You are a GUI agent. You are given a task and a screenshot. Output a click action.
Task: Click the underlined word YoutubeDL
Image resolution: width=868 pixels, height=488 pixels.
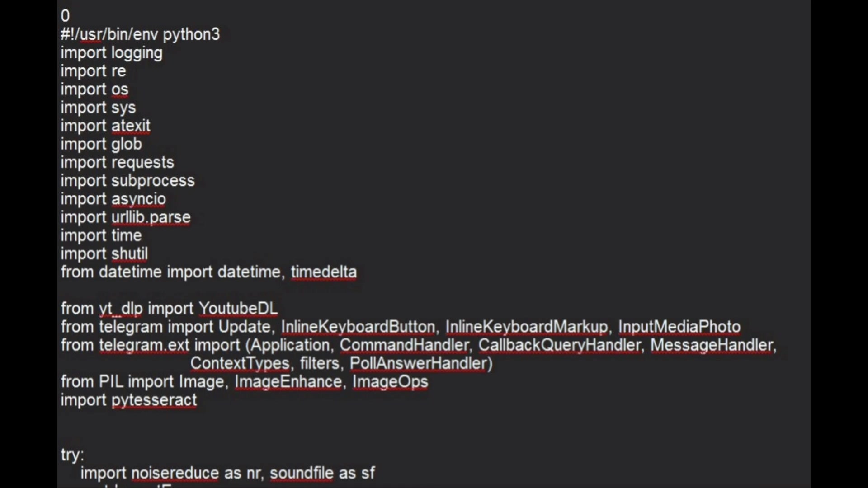[x=238, y=309]
